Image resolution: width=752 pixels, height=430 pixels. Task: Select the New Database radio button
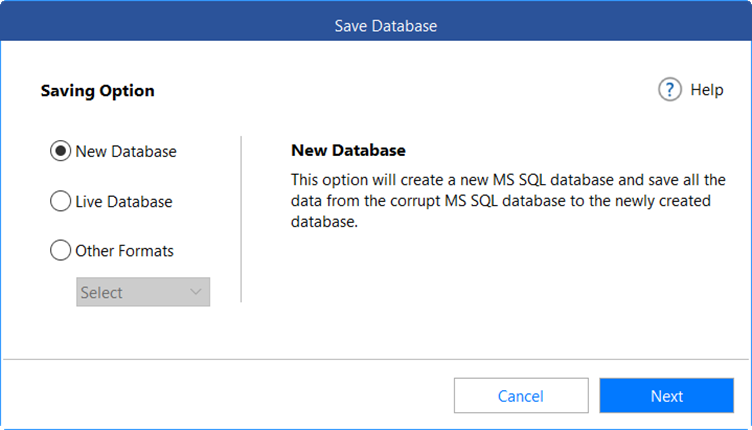click(x=60, y=151)
